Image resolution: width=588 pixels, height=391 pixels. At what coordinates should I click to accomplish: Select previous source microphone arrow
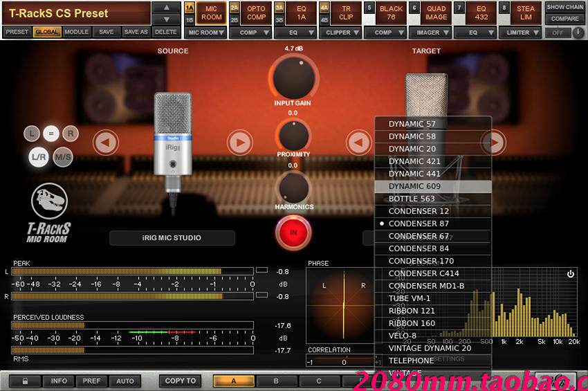point(106,143)
